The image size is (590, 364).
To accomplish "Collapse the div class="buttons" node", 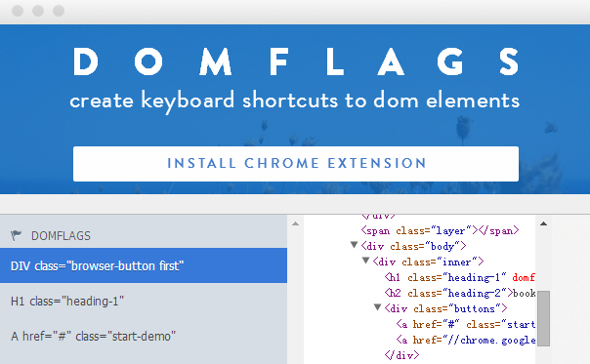I will (377, 307).
